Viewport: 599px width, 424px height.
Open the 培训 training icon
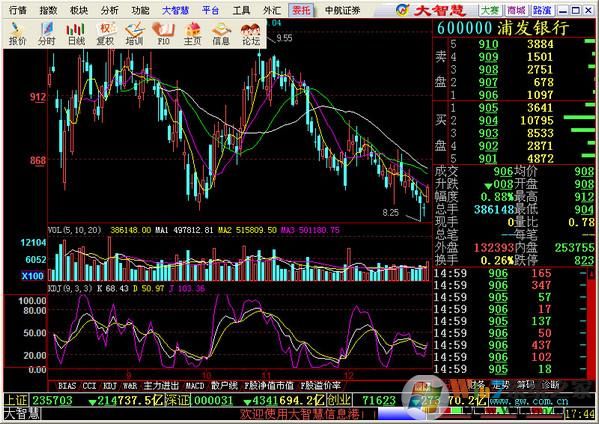(x=134, y=34)
